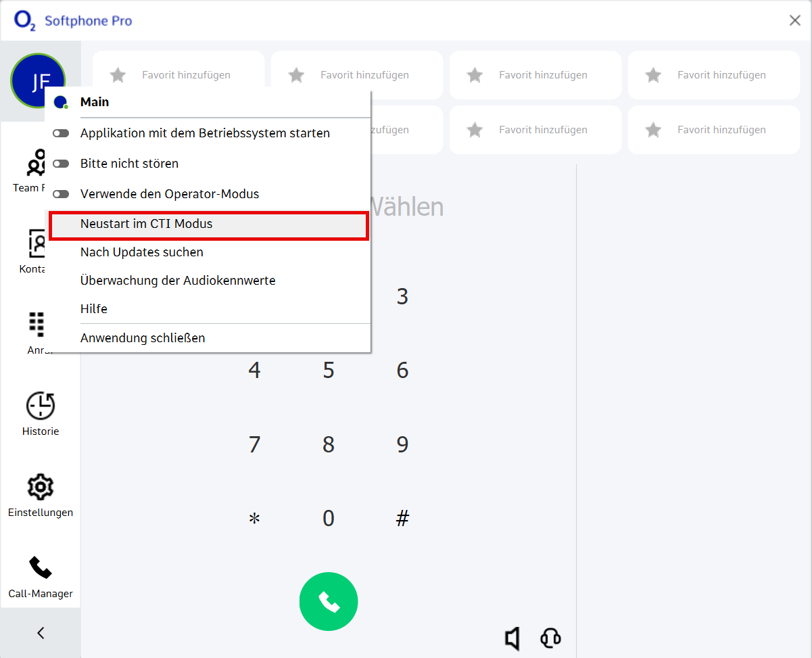812x658 pixels.
Task: Click star in top-right favorite tile
Action: click(653, 75)
